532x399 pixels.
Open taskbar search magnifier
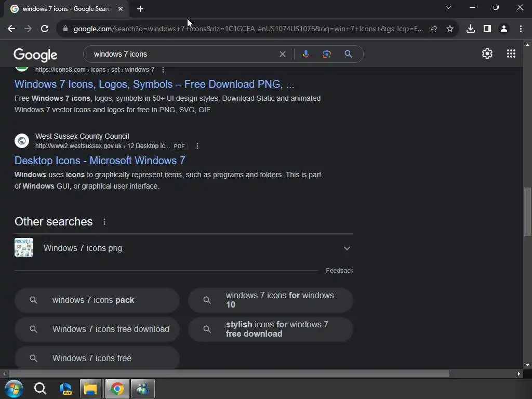coord(40,389)
